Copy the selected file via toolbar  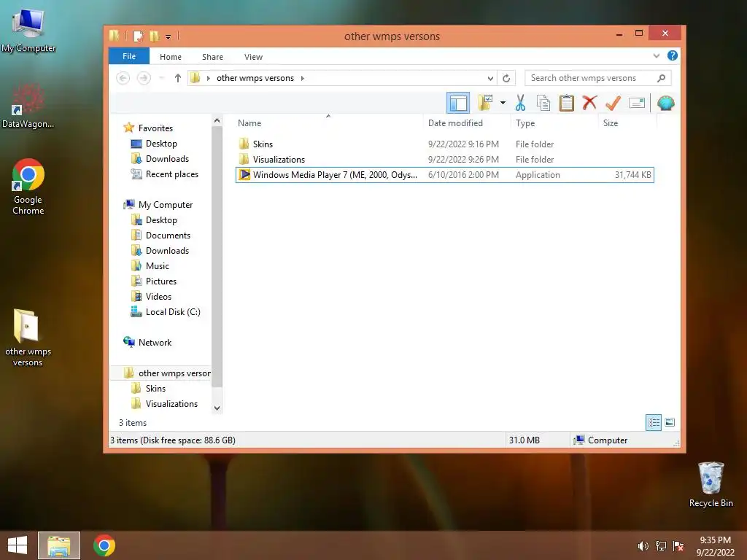[543, 103]
